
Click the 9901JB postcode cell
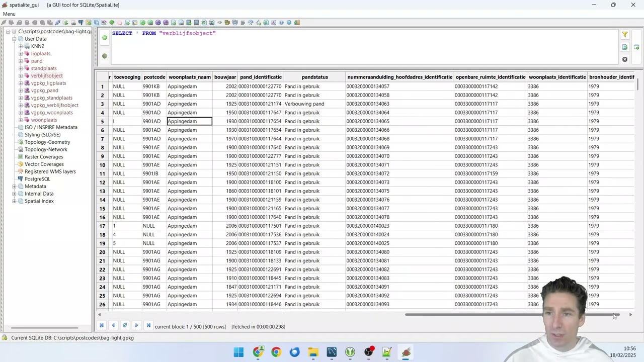tap(154, 173)
